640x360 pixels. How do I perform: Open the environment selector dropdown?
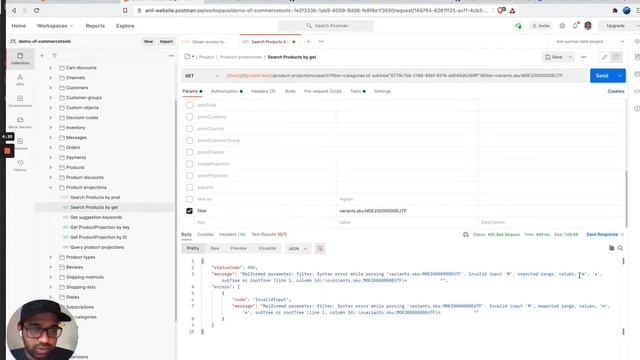click(x=590, y=42)
